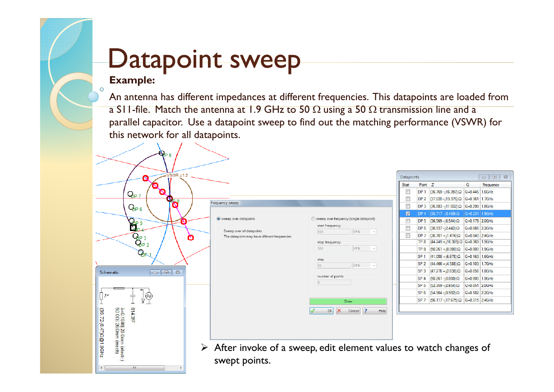Click the Frequency column header
Image resolution: width=554 pixels, height=392 pixels.
click(495, 185)
